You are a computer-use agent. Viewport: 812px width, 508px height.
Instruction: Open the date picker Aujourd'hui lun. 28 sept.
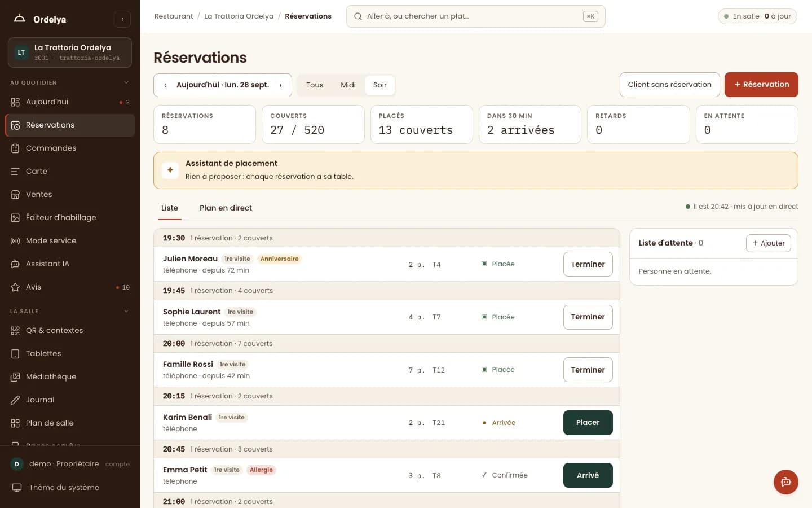223,85
